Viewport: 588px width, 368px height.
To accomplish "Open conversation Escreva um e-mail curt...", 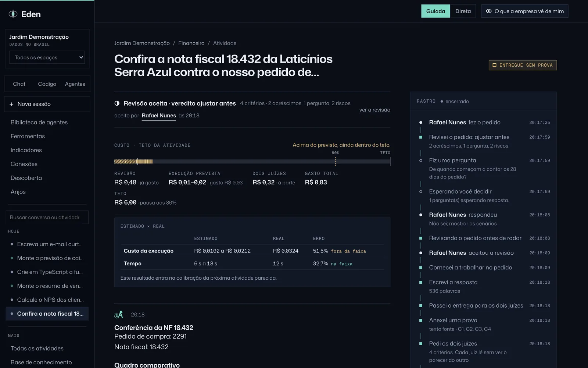I will click(47, 244).
